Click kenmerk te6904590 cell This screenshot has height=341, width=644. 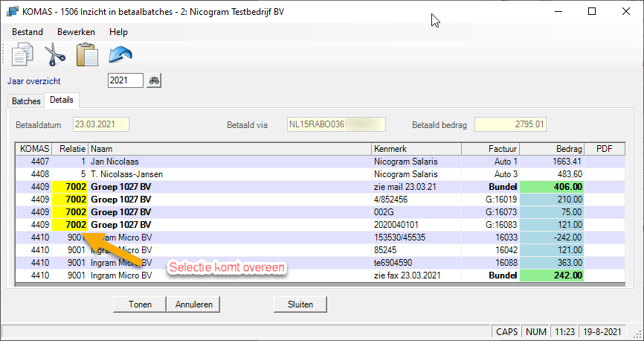[x=416, y=262]
